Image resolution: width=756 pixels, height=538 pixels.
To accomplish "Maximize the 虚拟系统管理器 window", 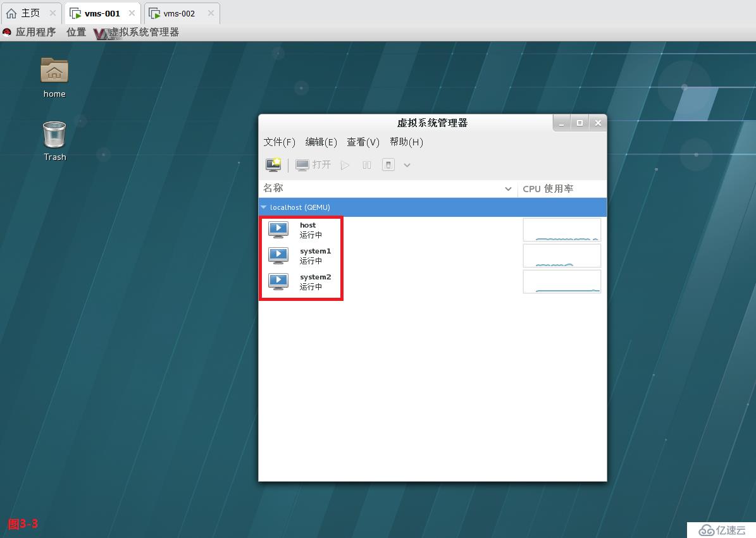I will tap(579, 123).
